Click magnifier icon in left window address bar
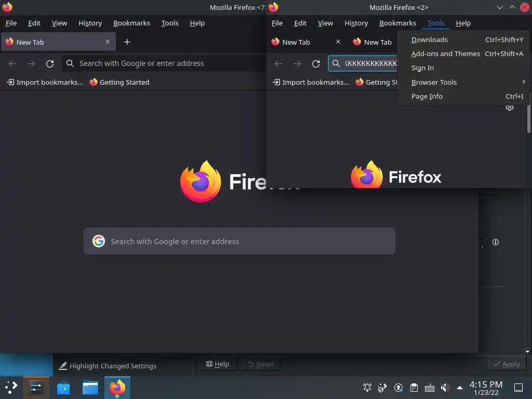The height and width of the screenshot is (399, 532). click(x=70, y=63)
